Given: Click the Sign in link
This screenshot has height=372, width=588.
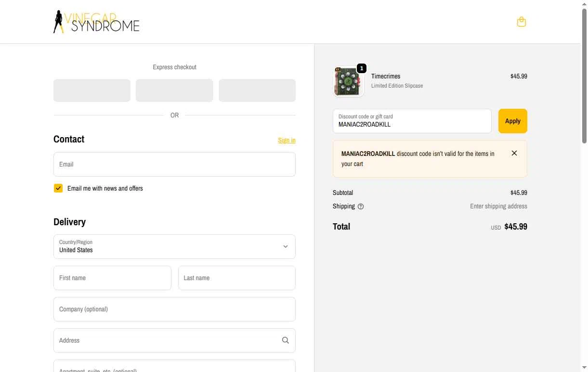Looking at the screenshot, I should point(287,140).
